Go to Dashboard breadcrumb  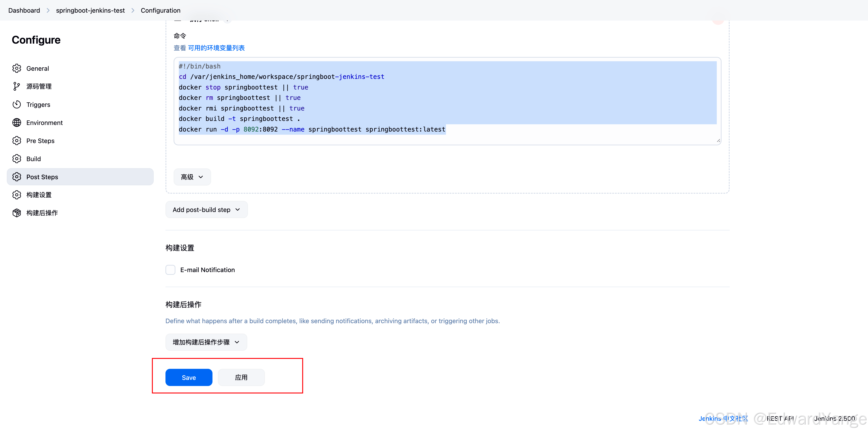tap(24, 10)
